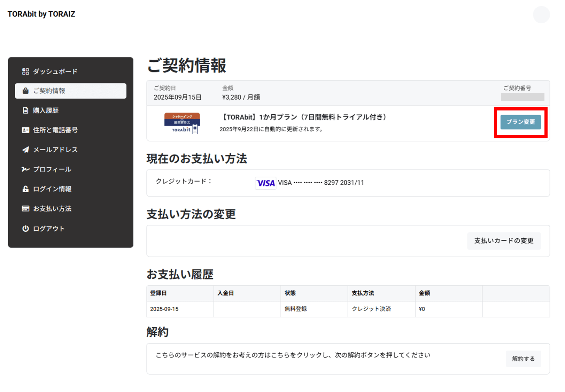Viewport: 565px width, 392px height.
Task: Click the ID card icon beside 住所と電話番号
Action: (25, 130)
